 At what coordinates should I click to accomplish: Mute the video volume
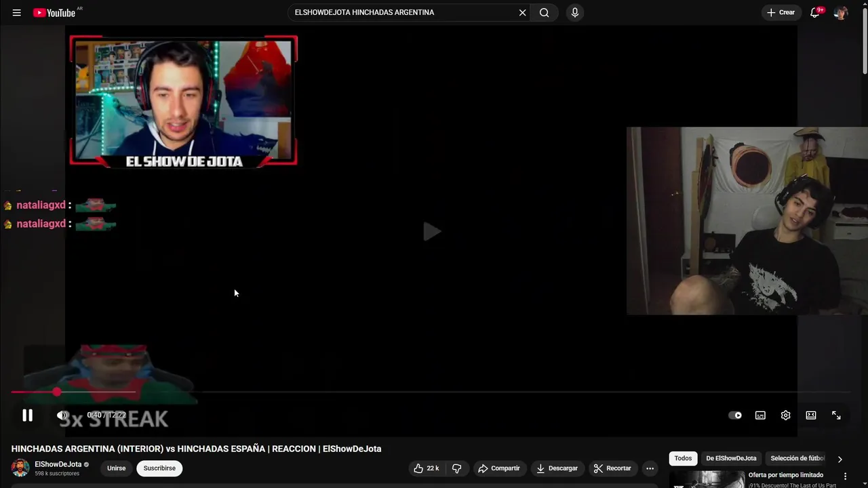click(x=62, y=415)
